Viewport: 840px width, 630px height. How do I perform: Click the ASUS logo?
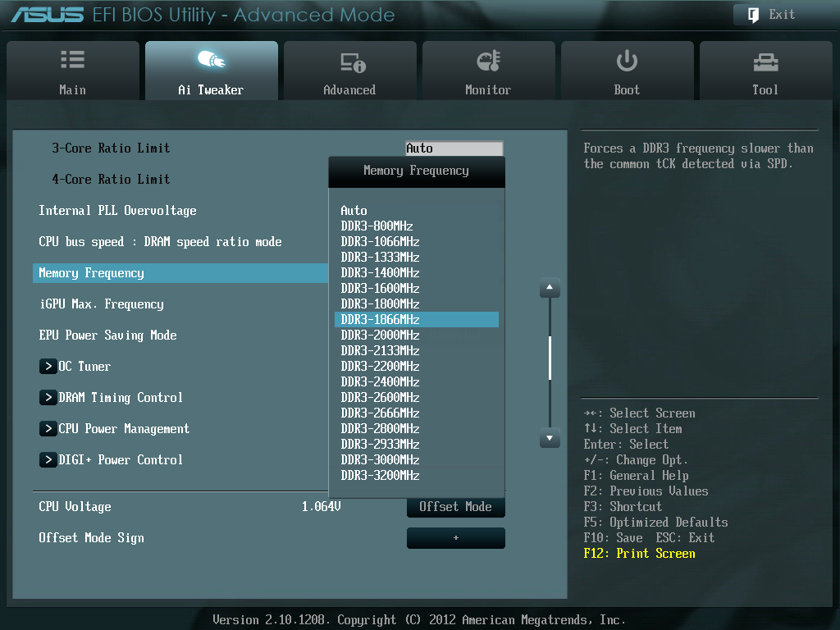coord(48,15)
